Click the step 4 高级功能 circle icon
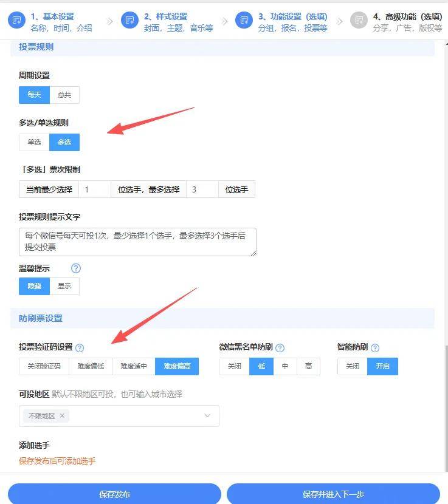This screenshot has height=504, width=448. click(x=359, y=20)
